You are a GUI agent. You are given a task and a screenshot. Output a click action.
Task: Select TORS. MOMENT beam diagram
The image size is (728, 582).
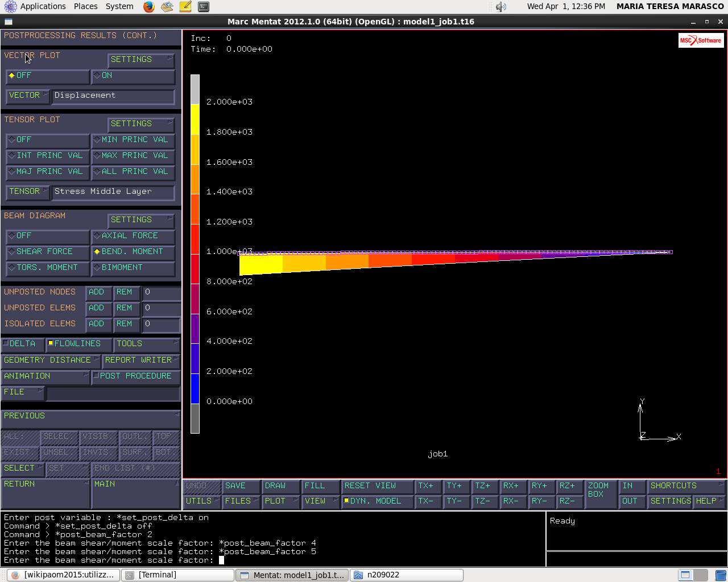48,268
